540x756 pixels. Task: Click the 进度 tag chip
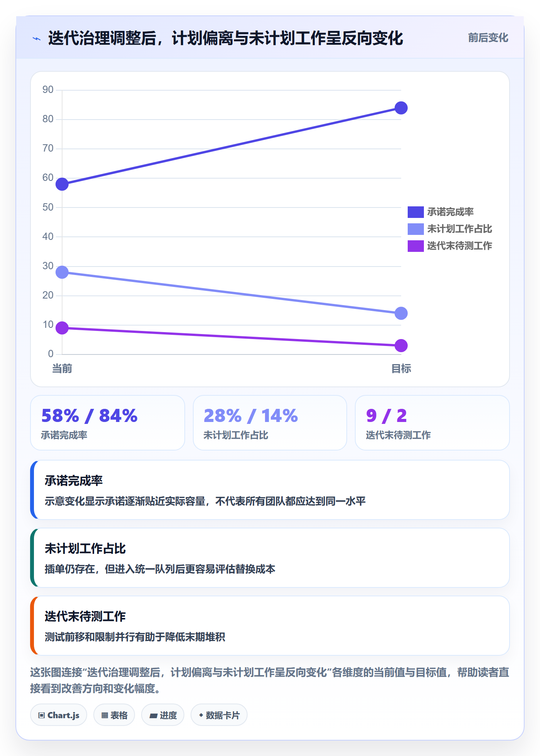[163, 715]
